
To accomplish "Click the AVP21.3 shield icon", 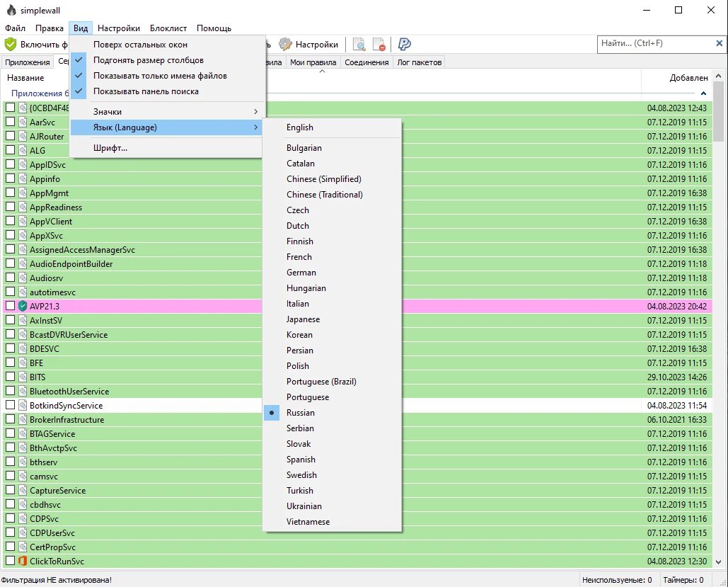I will [x=23, y=307].
